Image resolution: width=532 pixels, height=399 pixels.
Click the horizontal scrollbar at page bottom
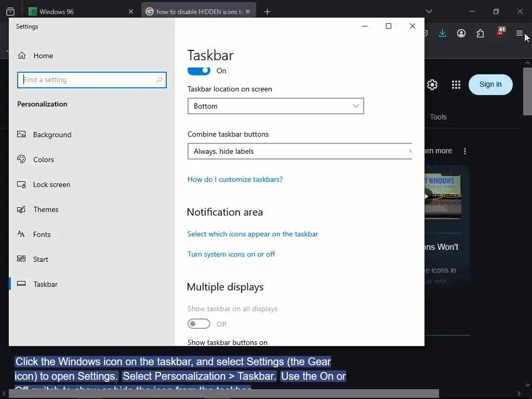pyautogui.click(x=224, y=394)
